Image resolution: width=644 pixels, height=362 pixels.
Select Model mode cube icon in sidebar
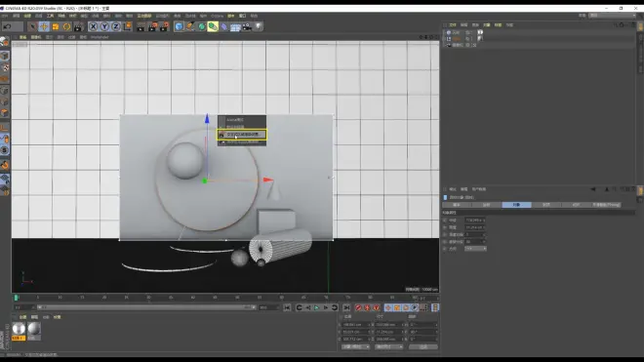pos(5,56)
